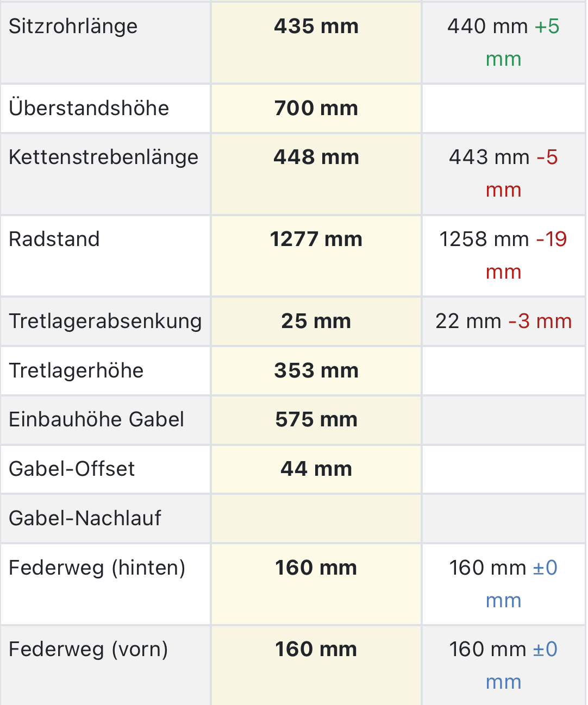Click the Sitzrohrlänge row label
The width and height of the screenshot is (588, 705).
click(x=73, y=27)
